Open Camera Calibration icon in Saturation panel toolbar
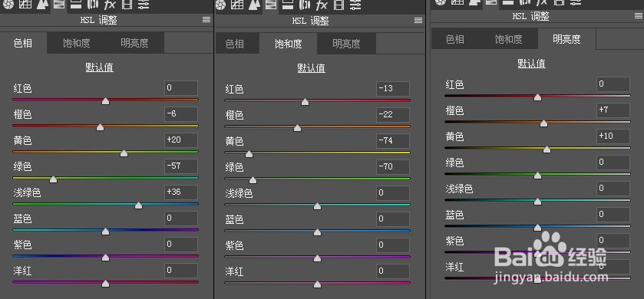The image size is (644, 299). pyautogui.click(x=339, y=5)
